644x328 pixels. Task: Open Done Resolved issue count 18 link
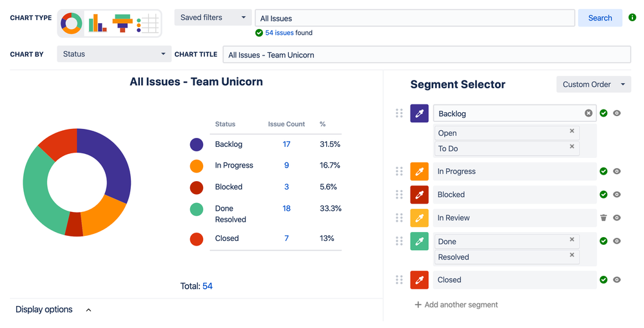(286, 208)
